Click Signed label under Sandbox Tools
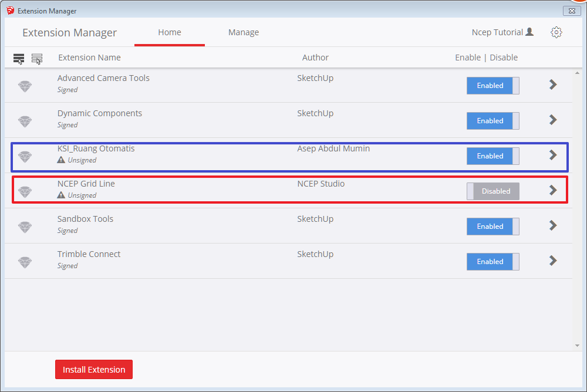Screen dimensions: 587x392 click(x=68, y=230)
